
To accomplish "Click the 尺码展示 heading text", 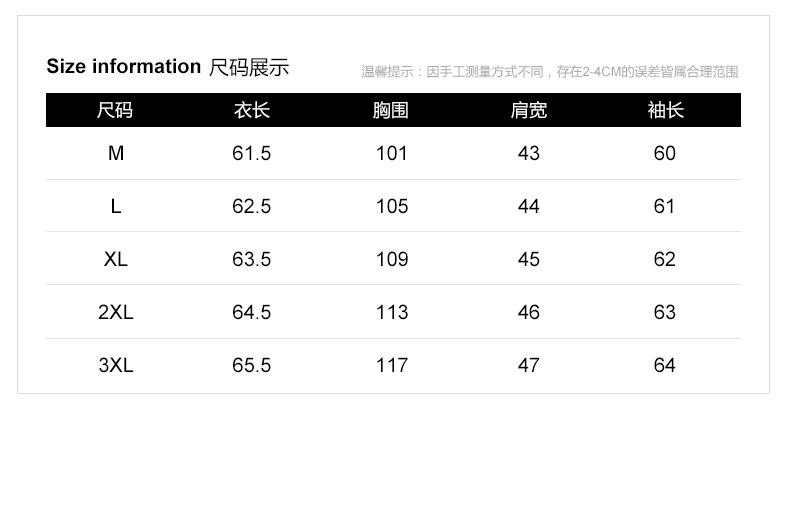I will point(249,68).
